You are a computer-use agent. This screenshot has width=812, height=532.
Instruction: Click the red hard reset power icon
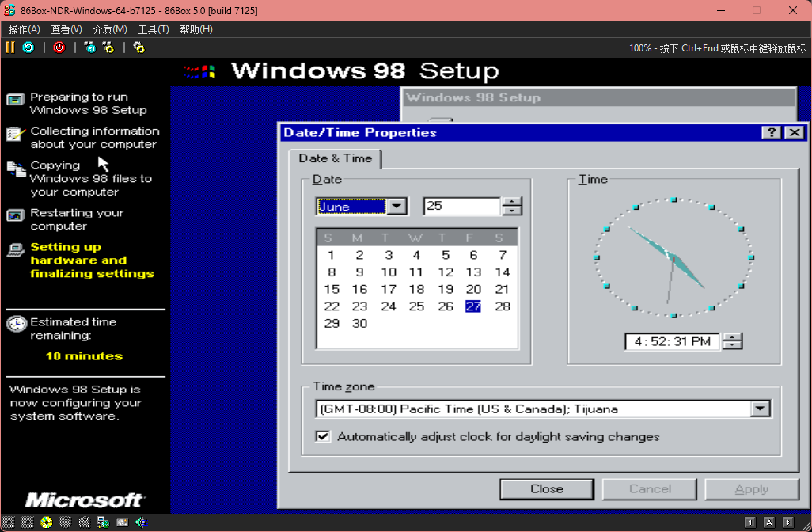click(59, 47)
